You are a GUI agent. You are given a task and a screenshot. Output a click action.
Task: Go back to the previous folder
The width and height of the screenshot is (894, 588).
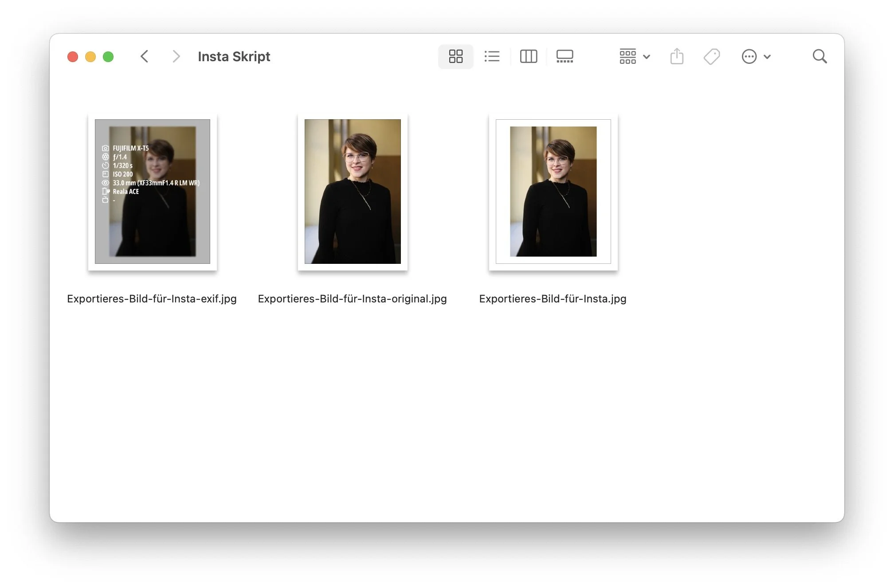tap(144, 57)
